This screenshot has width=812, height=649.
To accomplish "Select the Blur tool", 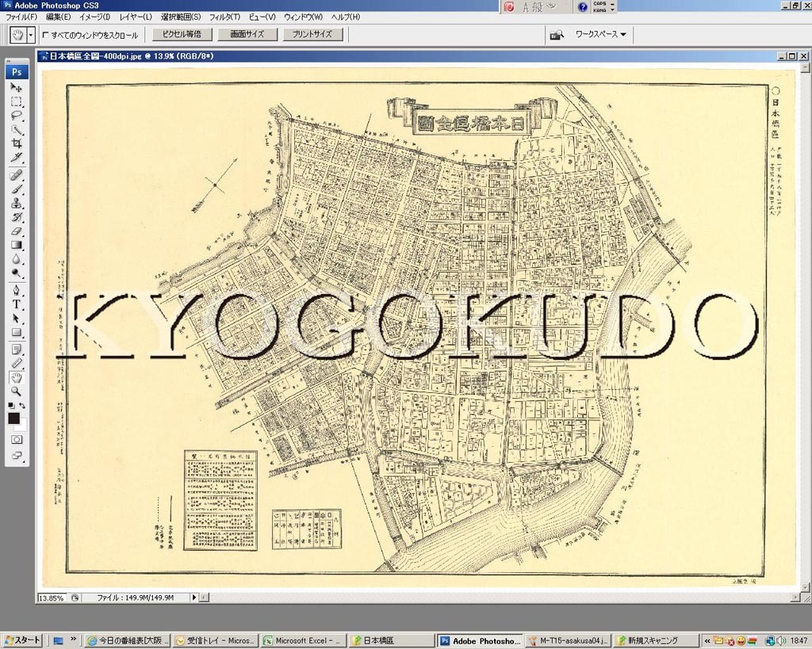I will [x=17, y=259].
